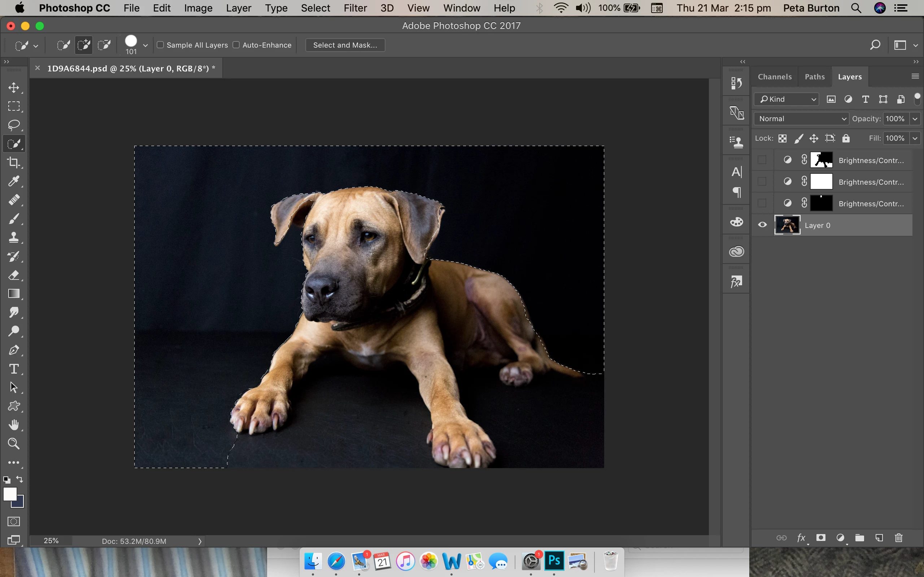The height and width of the screenshot is (577, 924).
Task: Click the delete layer trash icon
Action: (x=898, y=538)
